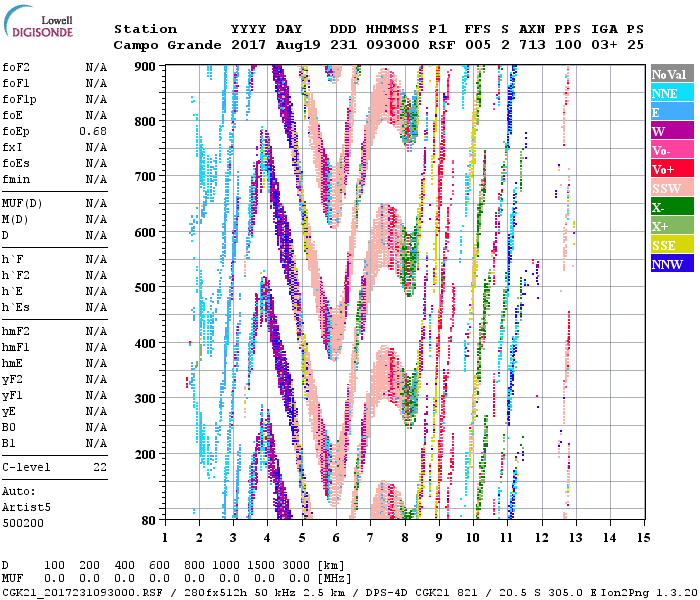Click the SSW legend swatch
The width and height of the screenshot is (700, 600).
[672, 189]
